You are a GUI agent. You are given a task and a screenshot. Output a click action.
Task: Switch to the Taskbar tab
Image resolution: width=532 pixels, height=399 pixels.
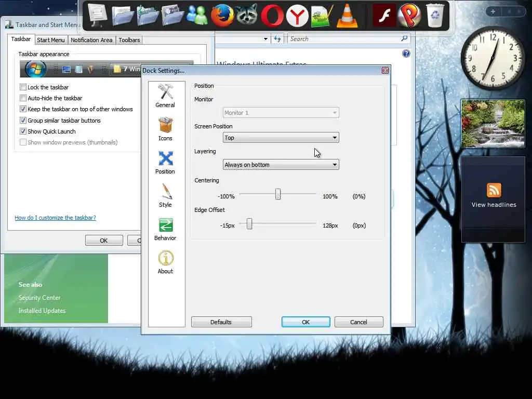[x=21, y=39]
